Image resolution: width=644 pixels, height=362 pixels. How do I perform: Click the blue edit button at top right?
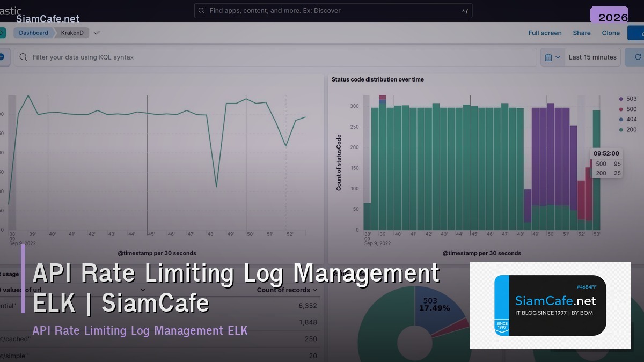tap(640, 33)
